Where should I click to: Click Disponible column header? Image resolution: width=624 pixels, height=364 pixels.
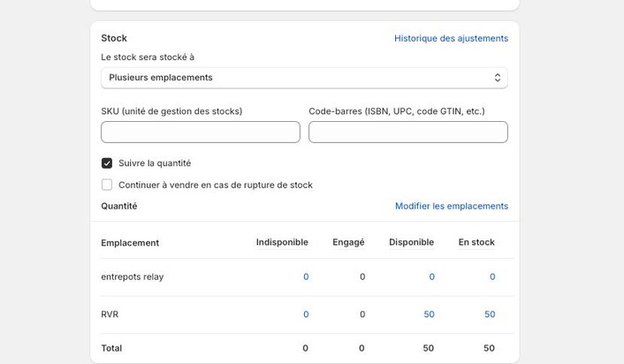411,242
